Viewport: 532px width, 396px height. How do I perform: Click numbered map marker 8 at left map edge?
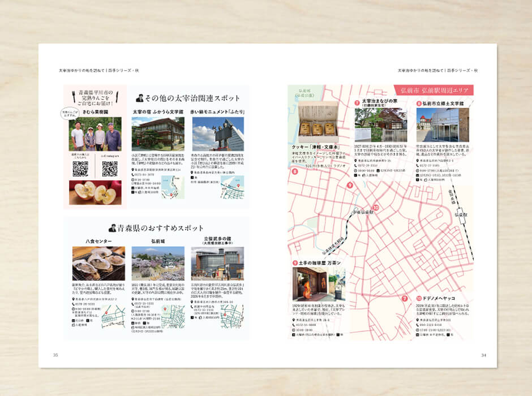click(x=295, y=171)
